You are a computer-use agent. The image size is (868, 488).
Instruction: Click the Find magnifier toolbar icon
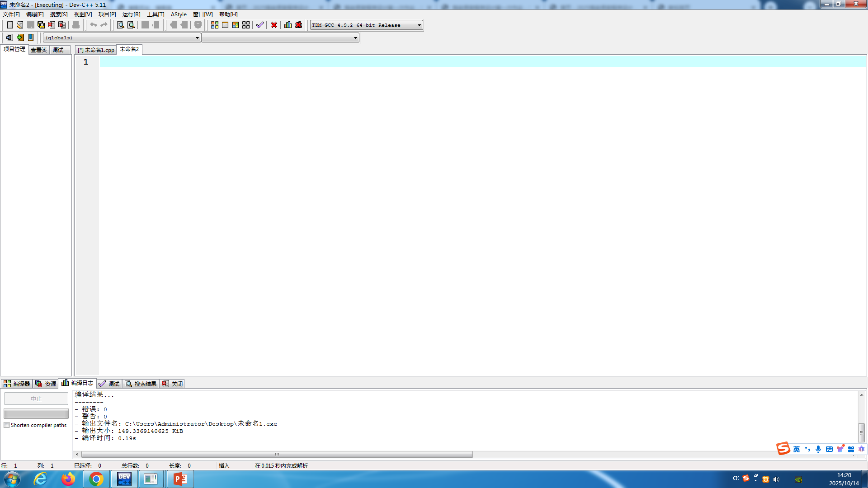pos(121,25)
